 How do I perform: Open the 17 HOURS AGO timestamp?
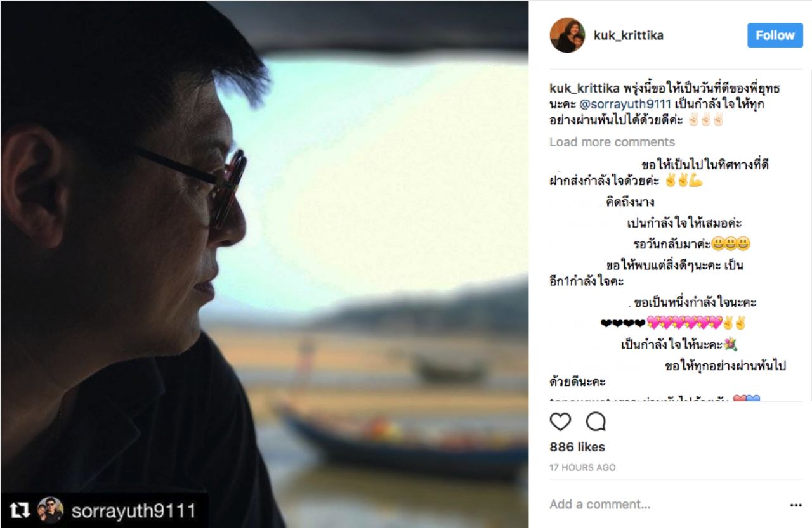[x=582, y=467]
